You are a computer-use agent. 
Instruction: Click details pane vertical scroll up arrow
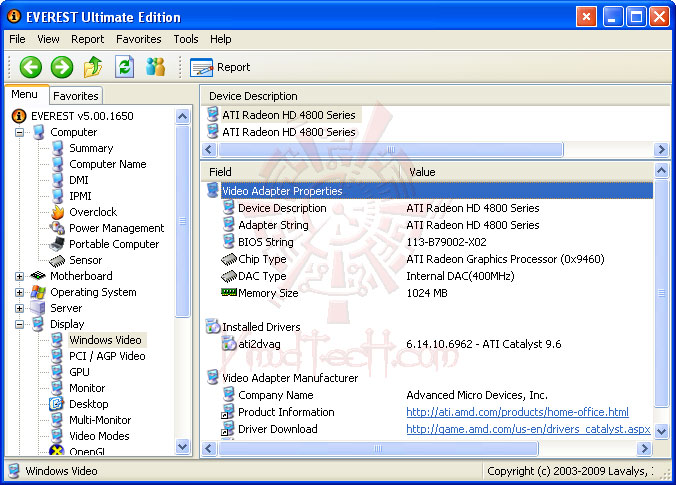tap(662, 171)
